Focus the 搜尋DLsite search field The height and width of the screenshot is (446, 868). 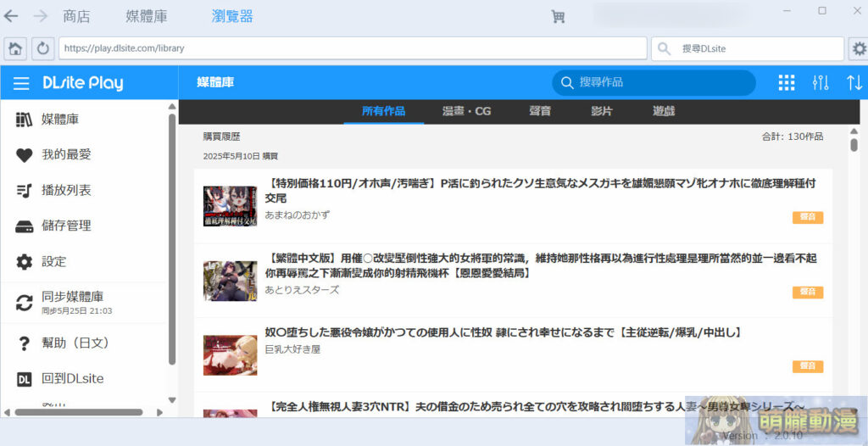click(x=748, y=49)
